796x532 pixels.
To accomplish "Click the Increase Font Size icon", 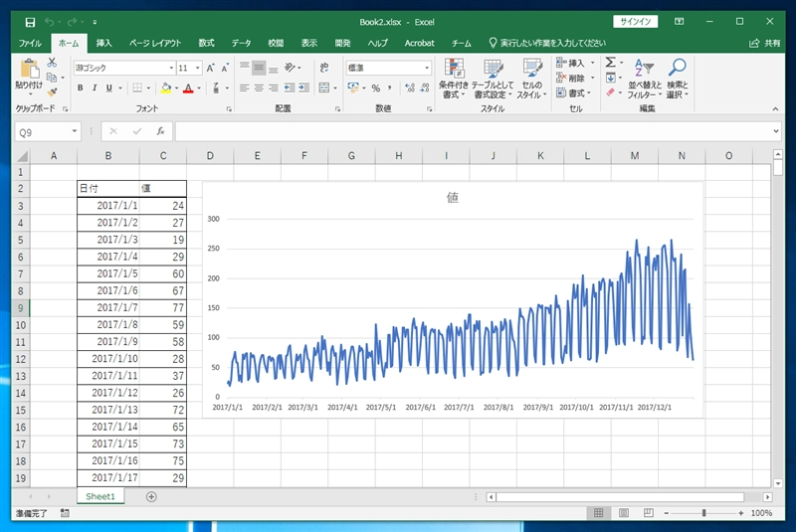I will coord(210,68).
